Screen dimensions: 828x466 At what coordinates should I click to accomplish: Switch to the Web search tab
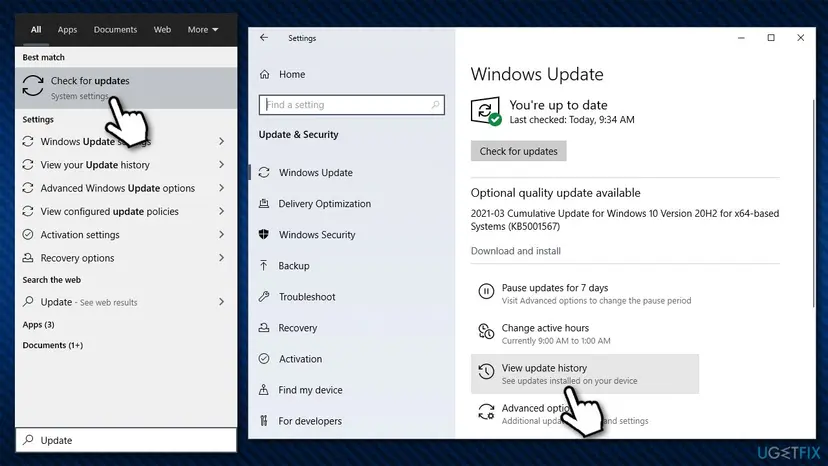(x=162, y=30)
